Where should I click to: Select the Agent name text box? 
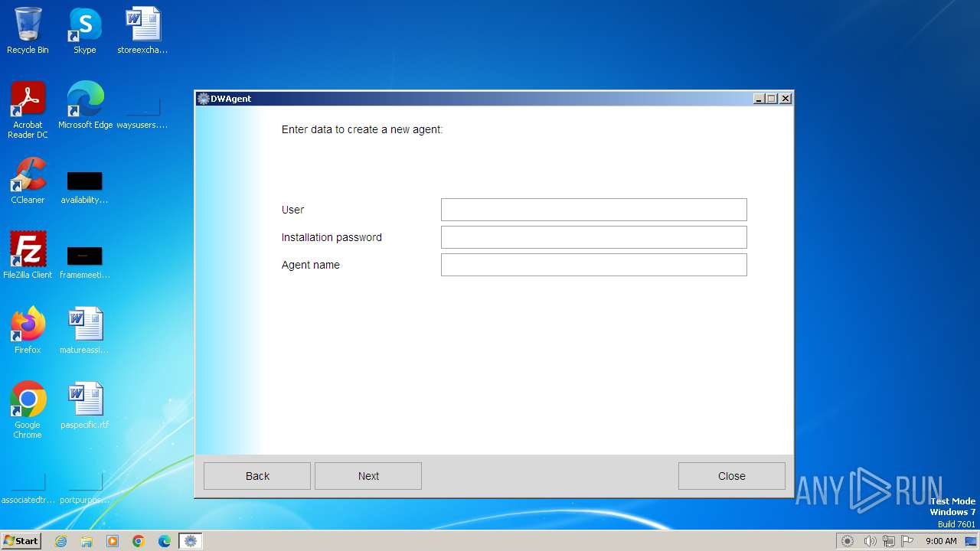pyautogui.click(x=593, y=265)
